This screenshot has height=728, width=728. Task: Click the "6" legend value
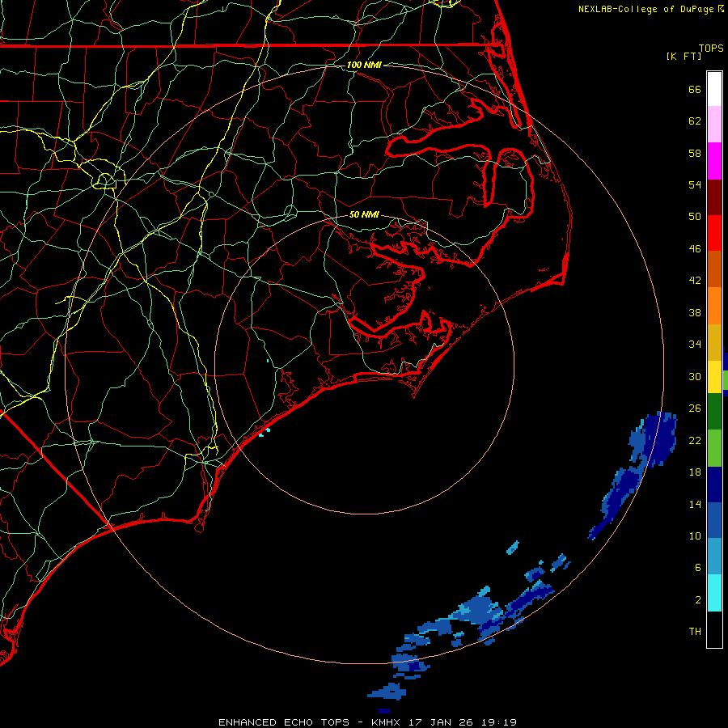click(698, 568)
